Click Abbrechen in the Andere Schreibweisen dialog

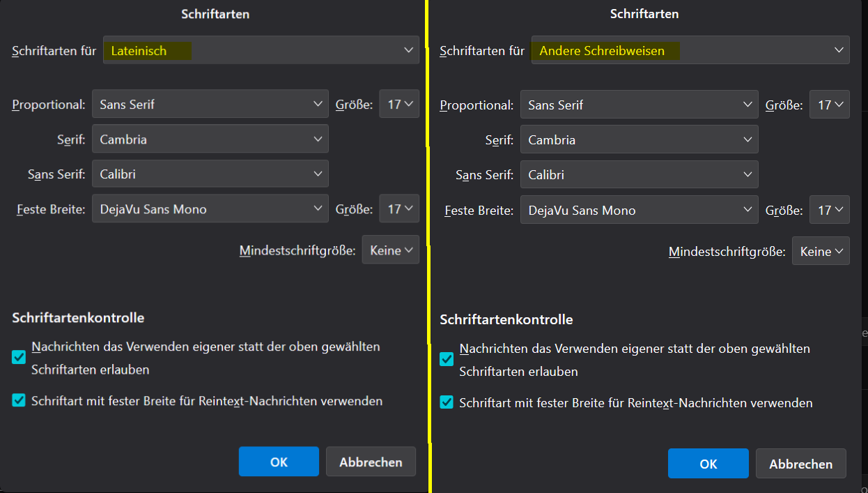click(800, 464)
